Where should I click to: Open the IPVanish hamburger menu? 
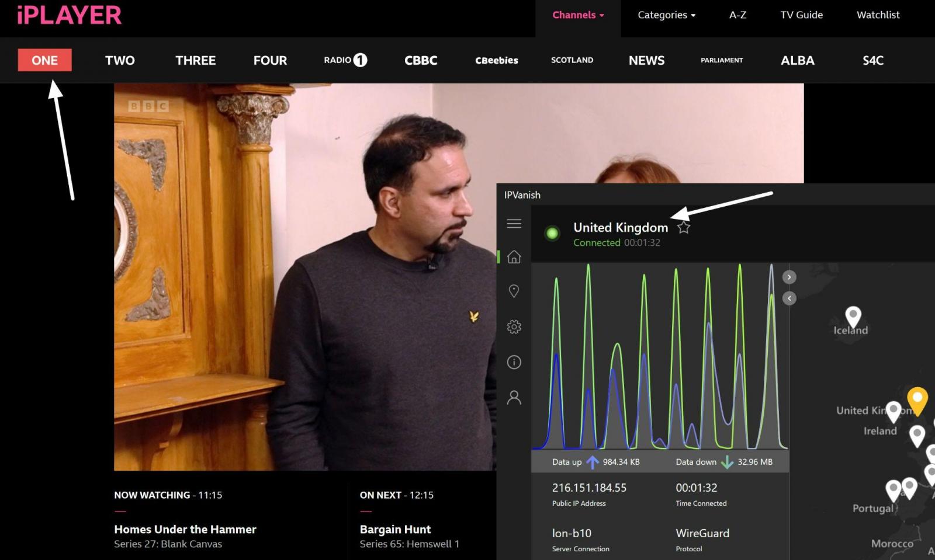(514, 224)
